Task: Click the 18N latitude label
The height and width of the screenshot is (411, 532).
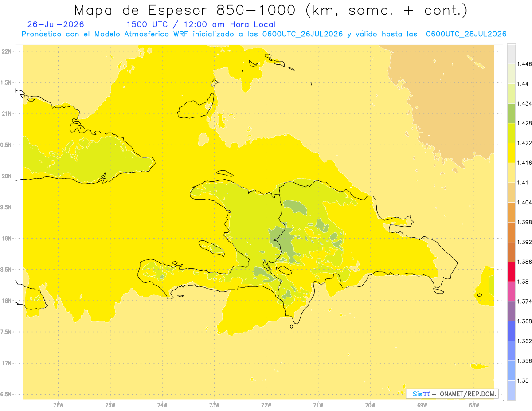Action: click(x=6, y=301)
